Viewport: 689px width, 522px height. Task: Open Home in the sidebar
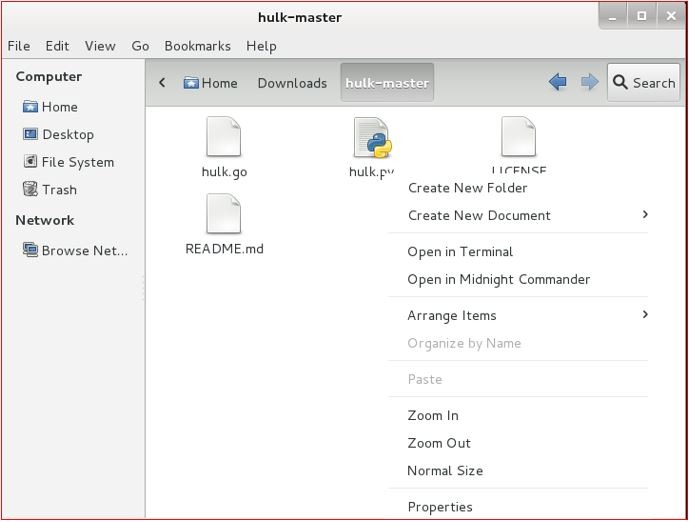coord(50,107)
